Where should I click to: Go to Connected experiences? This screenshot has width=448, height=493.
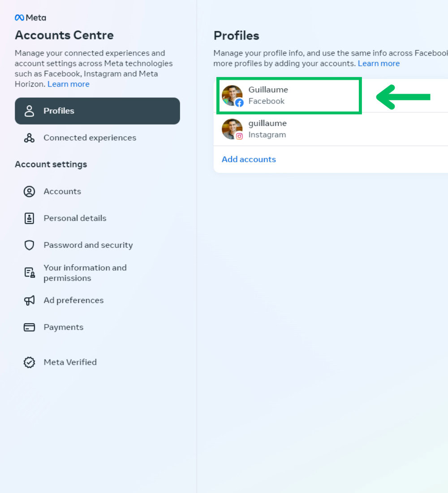[90, 138]
